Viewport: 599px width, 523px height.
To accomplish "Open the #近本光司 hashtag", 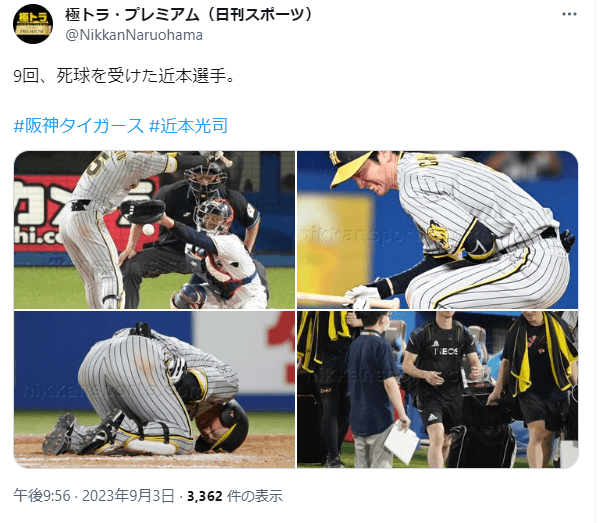I will pos(188,126).
